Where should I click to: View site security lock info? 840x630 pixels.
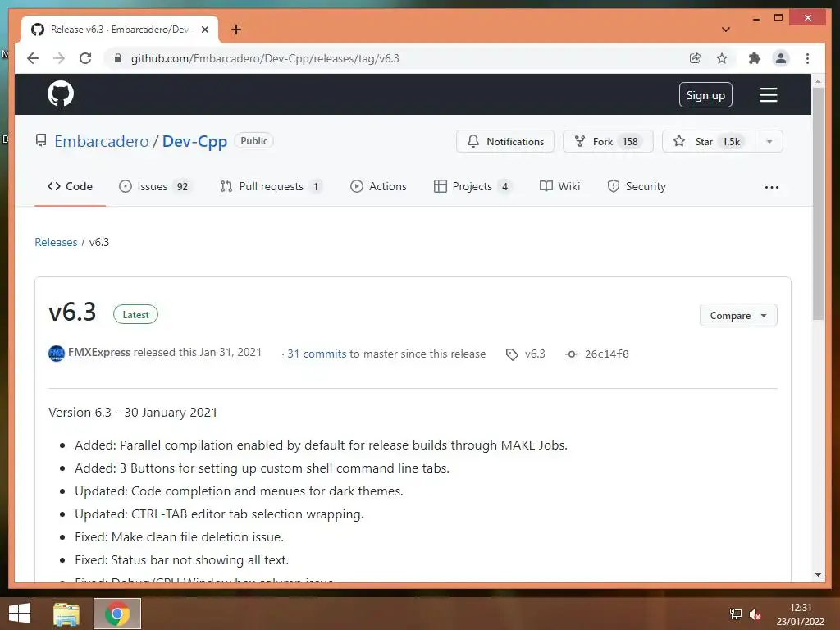(118, 58)
